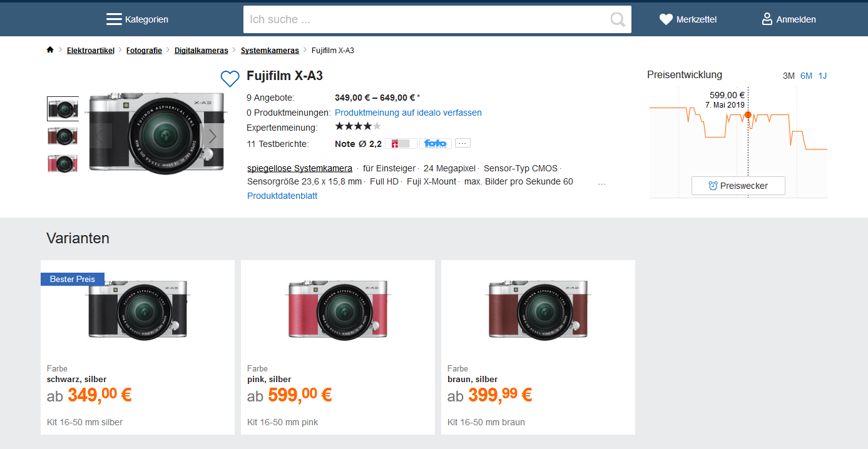Click the Anmelden user icon
This screenshot has height=449, width=868.
tap(767, 19)
